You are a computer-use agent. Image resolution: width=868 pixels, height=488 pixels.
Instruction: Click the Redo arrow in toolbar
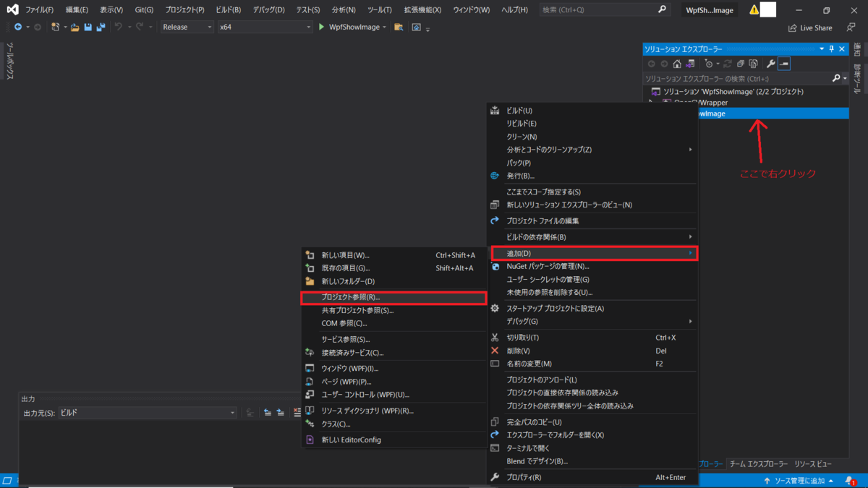140,27
